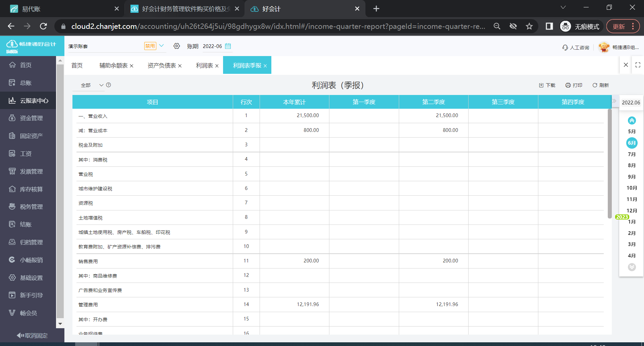Switch to the 资产负债表 tab
This screenshot has width=644, height=346.
pyautogui.click(x=161, y=65)
